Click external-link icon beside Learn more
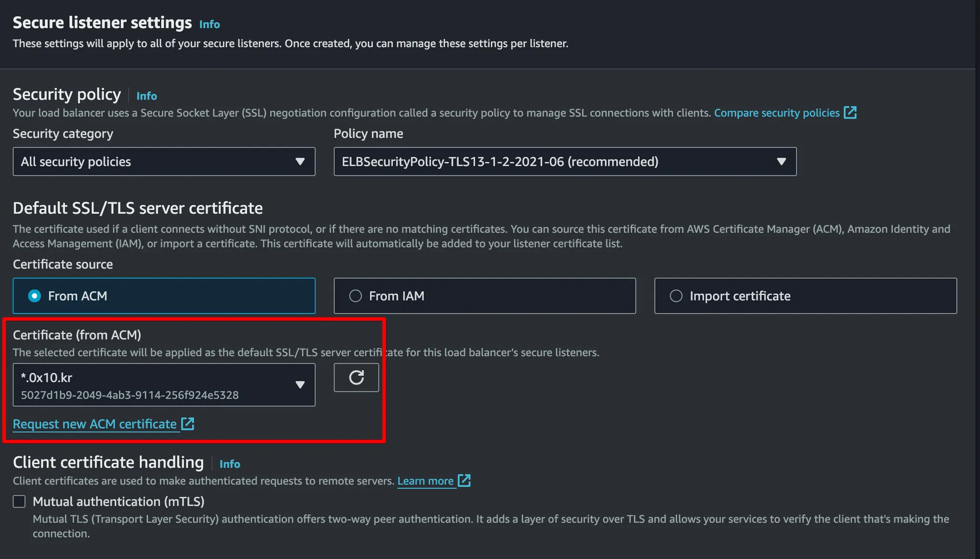 pyautogui.click(x=464, y=480)
